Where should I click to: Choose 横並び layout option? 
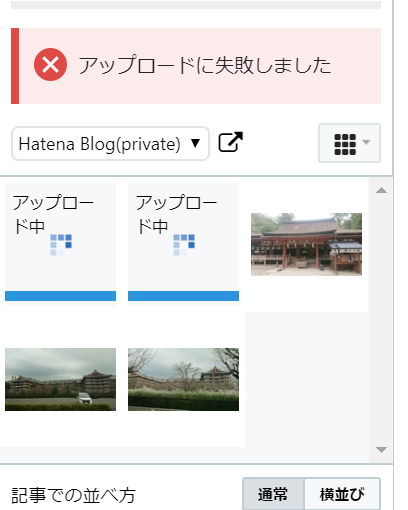point(342,494)
